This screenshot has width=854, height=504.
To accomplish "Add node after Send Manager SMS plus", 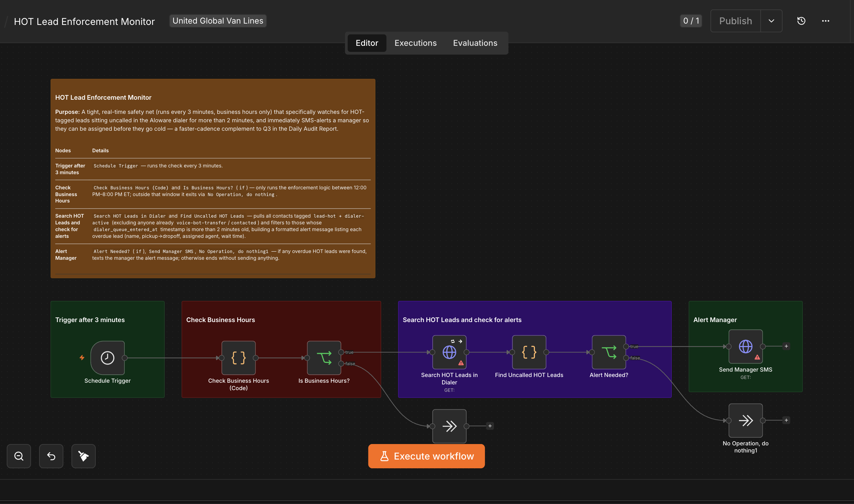I will click(x=786, y=346).
